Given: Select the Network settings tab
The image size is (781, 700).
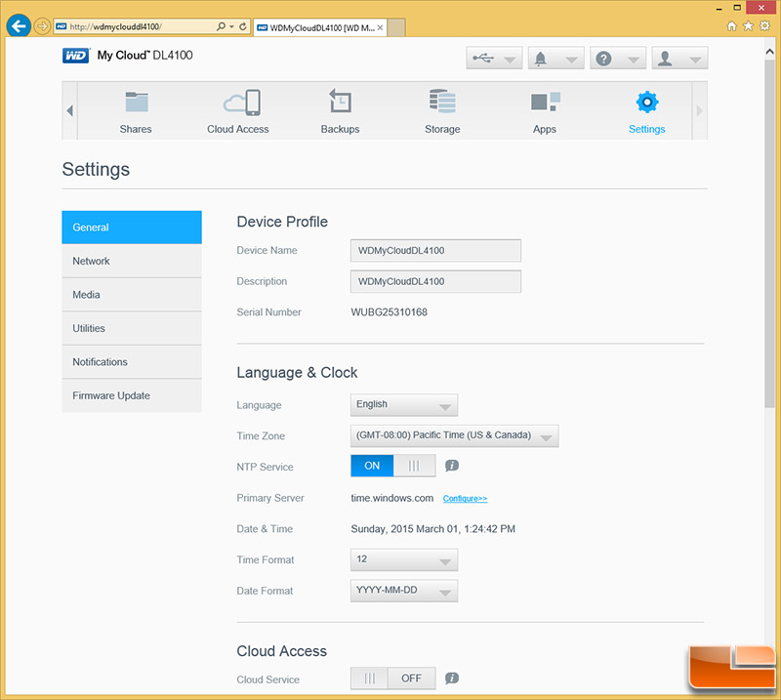Looking at the screenshot, I should click(132, 261).
